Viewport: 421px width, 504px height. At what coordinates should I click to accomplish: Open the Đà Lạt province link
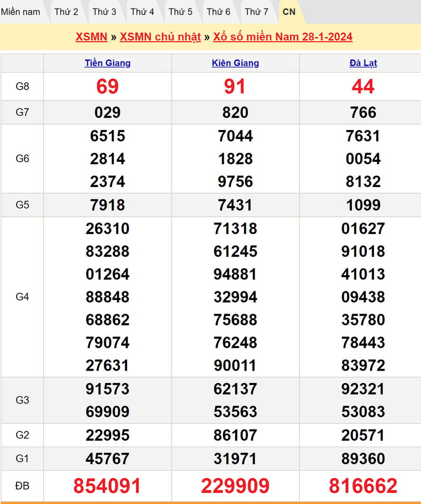pos(363,63)
